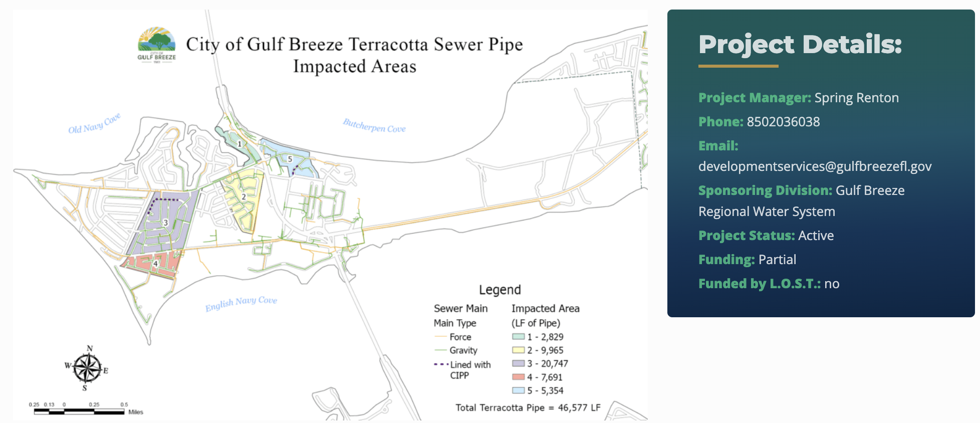Screen dimensions: 980x423
Task: Click the Butcherpen Cove label
Action: 374,125
